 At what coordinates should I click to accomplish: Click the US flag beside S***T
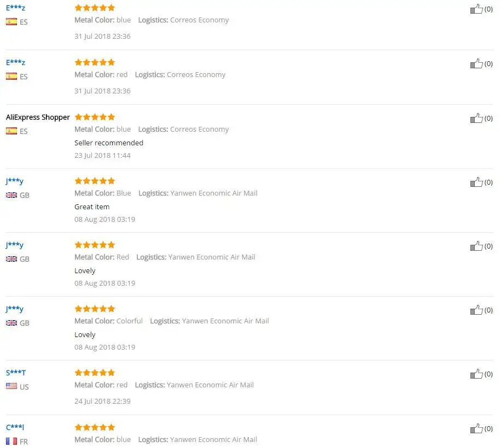tap(11, 386)
